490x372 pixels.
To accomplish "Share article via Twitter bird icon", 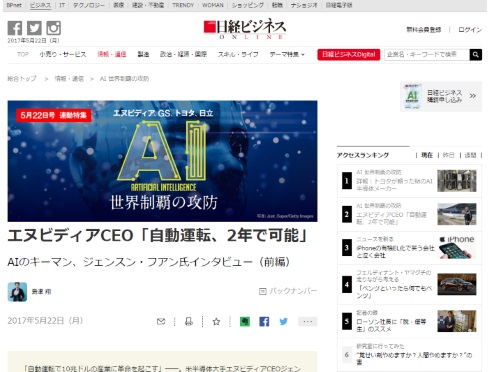I will pyautogui.click(x=284, y=321).
